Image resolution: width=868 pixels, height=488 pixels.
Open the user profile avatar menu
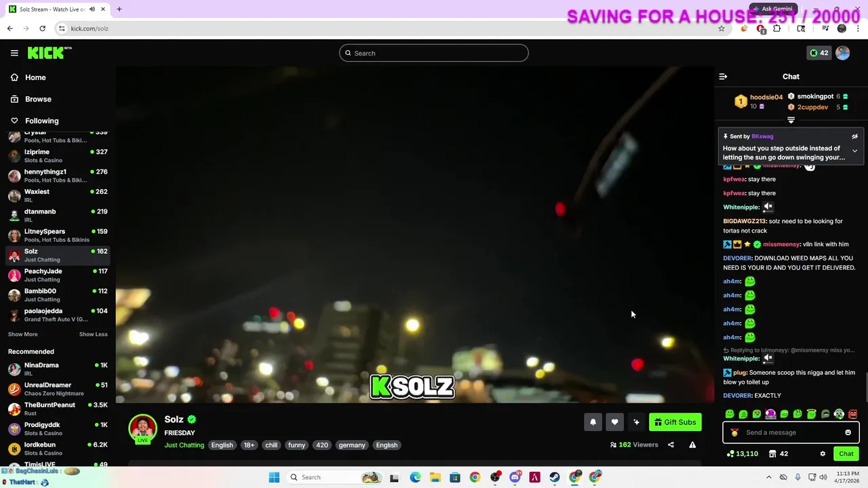pyautogui.click(x=842, y=53)
